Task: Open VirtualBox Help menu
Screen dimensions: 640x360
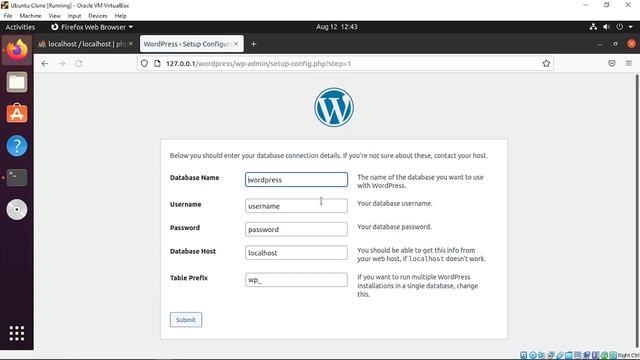Action: 120,16
